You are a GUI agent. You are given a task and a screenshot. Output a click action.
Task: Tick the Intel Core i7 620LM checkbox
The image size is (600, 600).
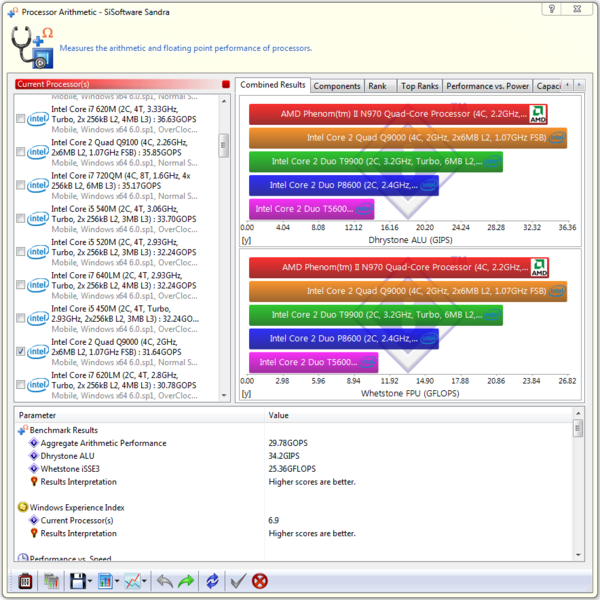pos(21,385)
